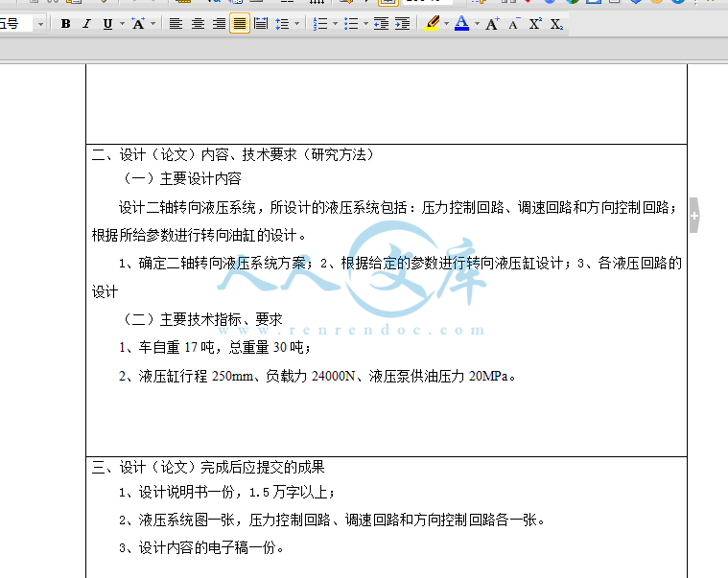The image size is (728, 578).
Task: Apply distributed alignment
Action: tap(261, 24)
